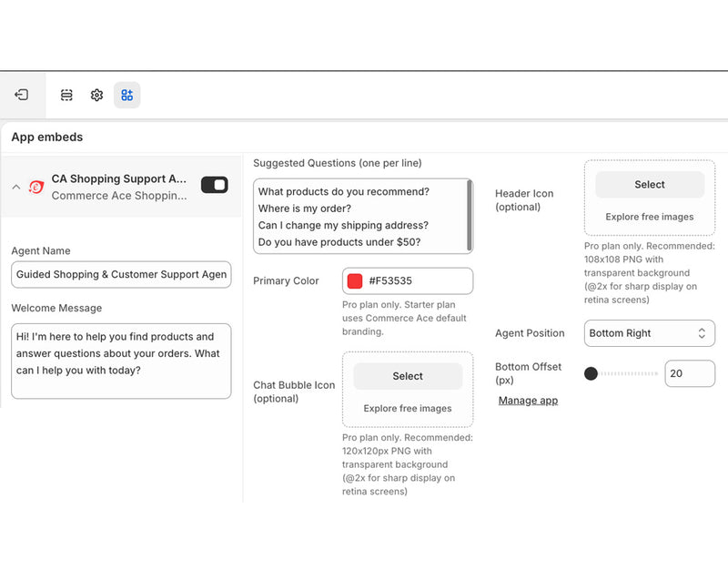This screenshot has height=580, width=728.
Task: Click the Bottom Offset slider handle
Action: (591, 373)
